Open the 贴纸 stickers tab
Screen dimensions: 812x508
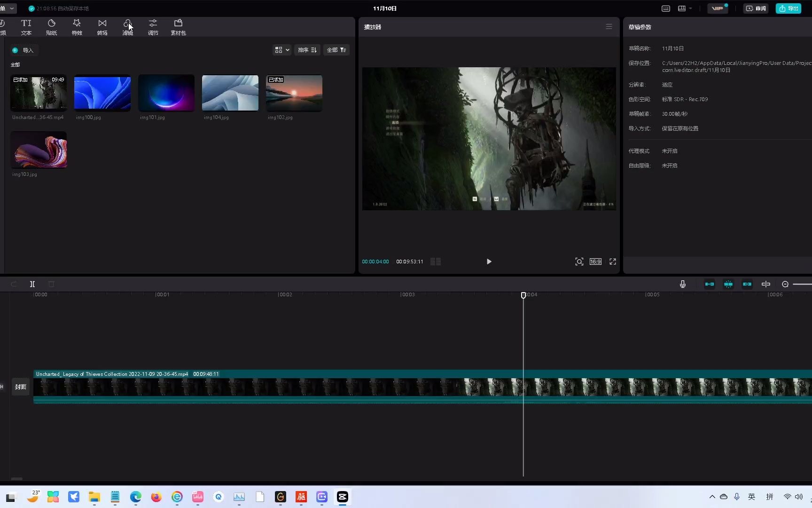point(52,27)
